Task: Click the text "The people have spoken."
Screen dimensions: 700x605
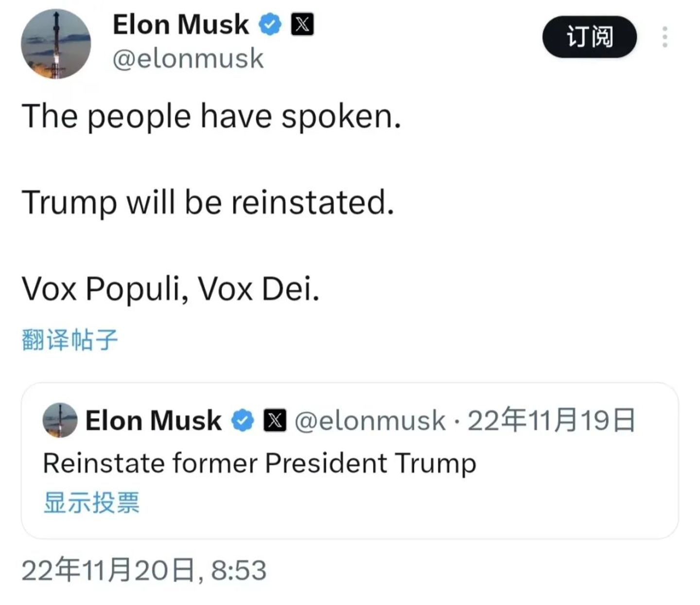Action: [211, 117]
